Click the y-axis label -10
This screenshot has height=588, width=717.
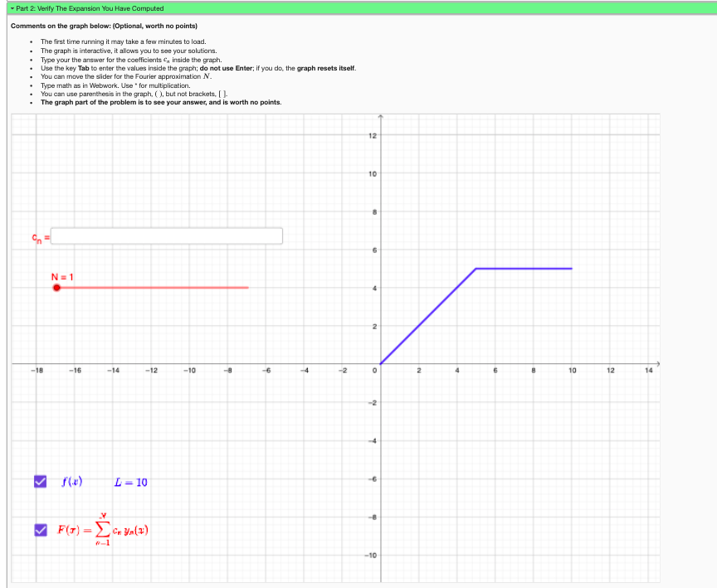click(371, 556)
